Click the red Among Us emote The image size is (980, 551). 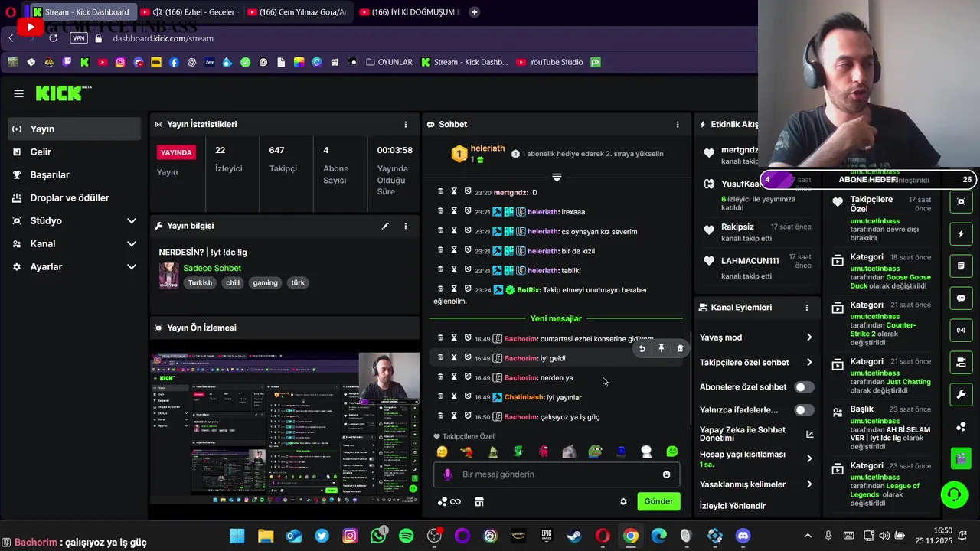(x=544, y=452)
